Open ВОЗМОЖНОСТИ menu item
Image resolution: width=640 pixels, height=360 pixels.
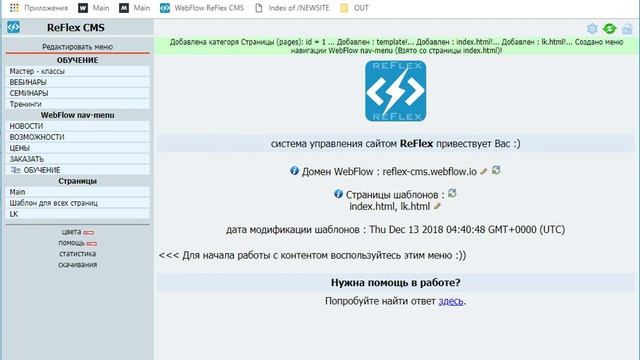point(78,137)
